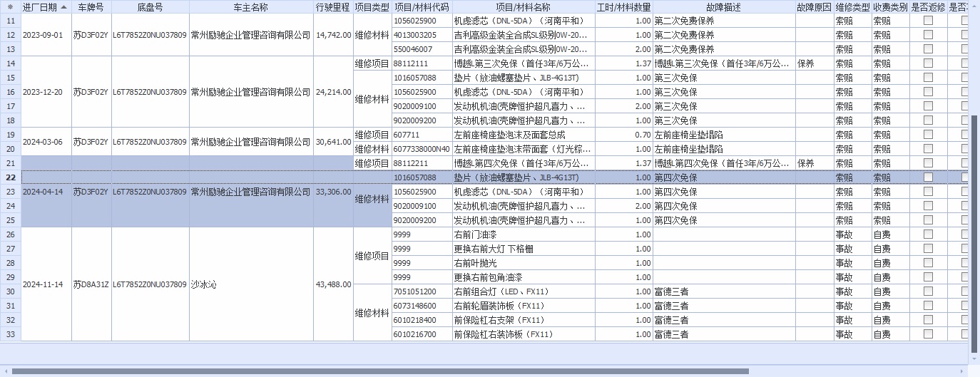Click item code 88112111

coord(411,63)
